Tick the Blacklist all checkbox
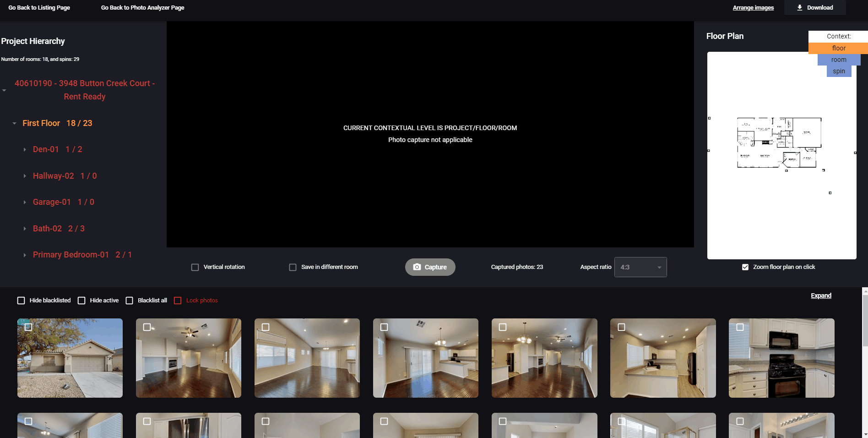 coord(129,301)
